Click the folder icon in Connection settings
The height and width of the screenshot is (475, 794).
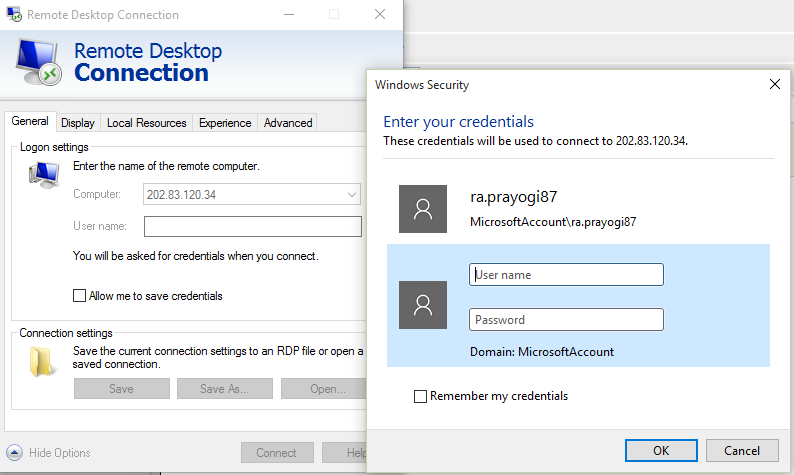43,362
